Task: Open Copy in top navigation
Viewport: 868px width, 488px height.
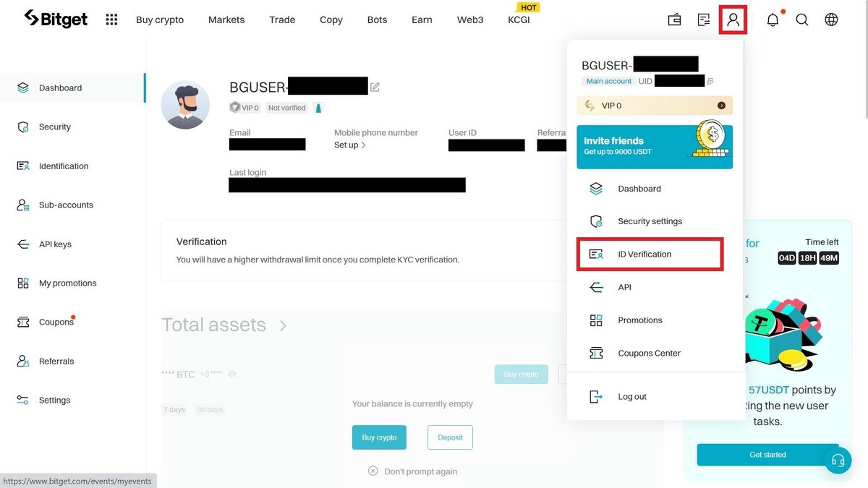Action: coord(331,20)
